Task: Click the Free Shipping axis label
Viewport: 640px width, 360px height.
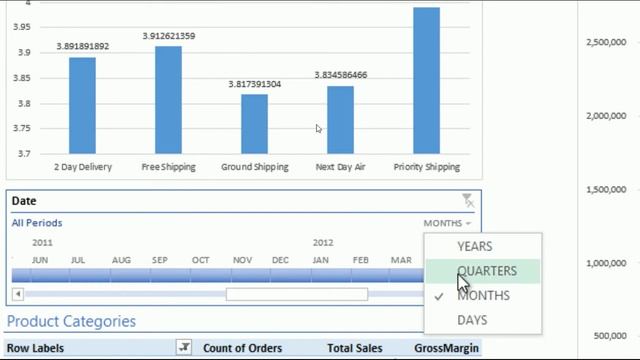Action: [x=169, y=167]
